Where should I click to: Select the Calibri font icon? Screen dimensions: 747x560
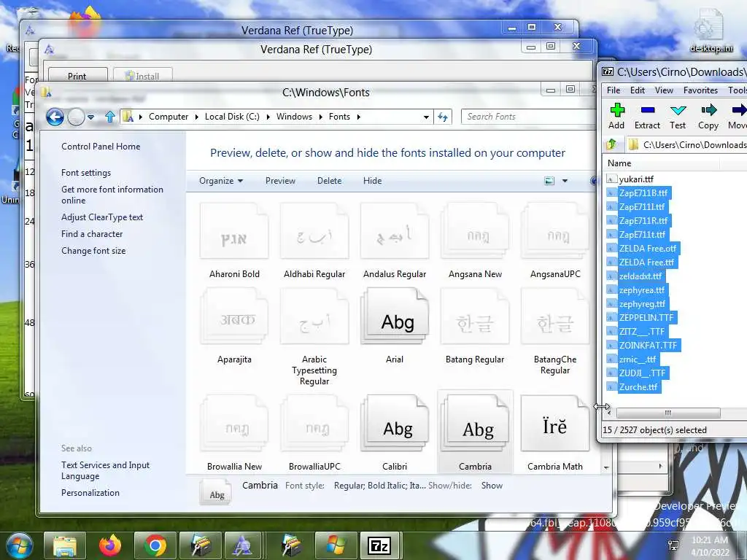[x=395, y=424]
